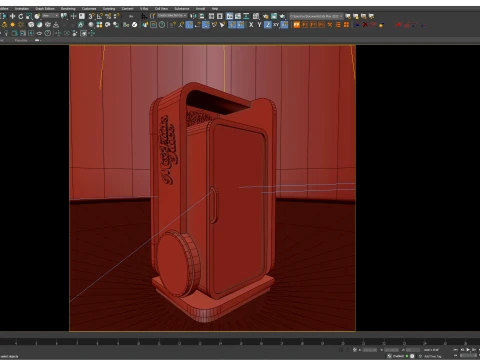Open the Rendering menu
Viewport: 480px width, 360px height.
coord(68,8)
